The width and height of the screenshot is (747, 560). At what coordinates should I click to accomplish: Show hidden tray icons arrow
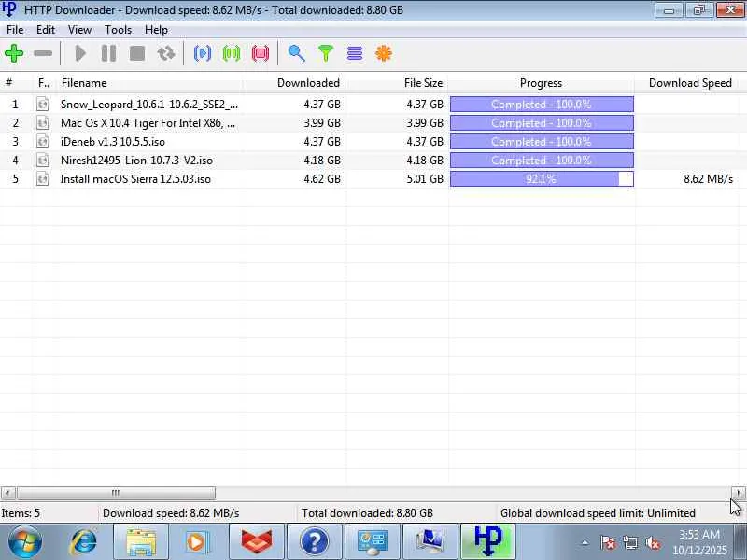[x=585, y=542]
